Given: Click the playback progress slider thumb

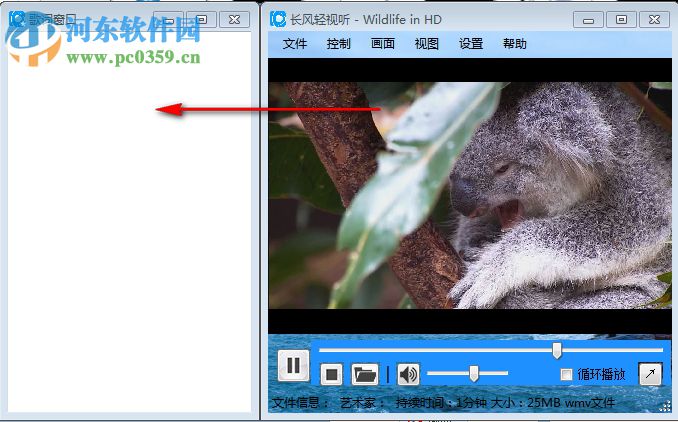Looking at the screenshot, I should point(557,350).
